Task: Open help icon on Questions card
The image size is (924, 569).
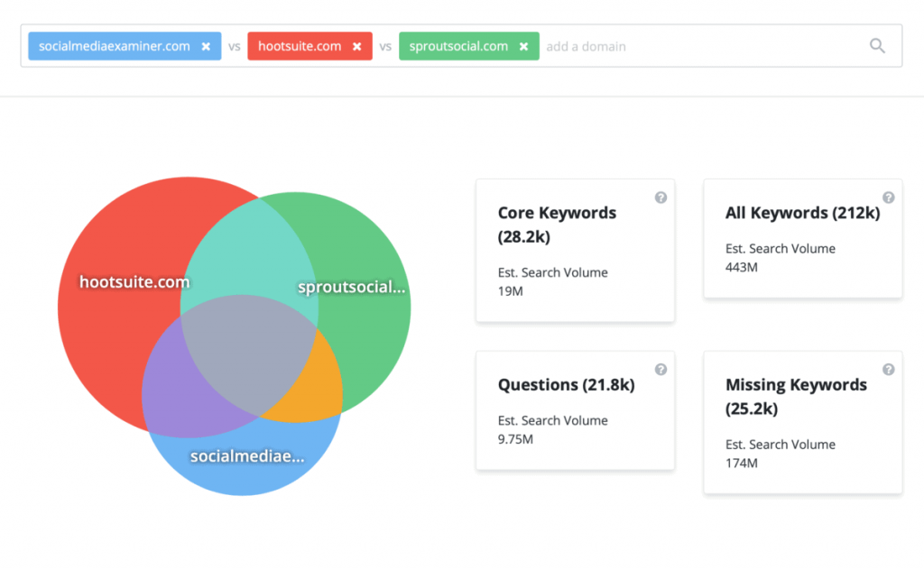Action: pyautogui.click(x=661, y=369)
